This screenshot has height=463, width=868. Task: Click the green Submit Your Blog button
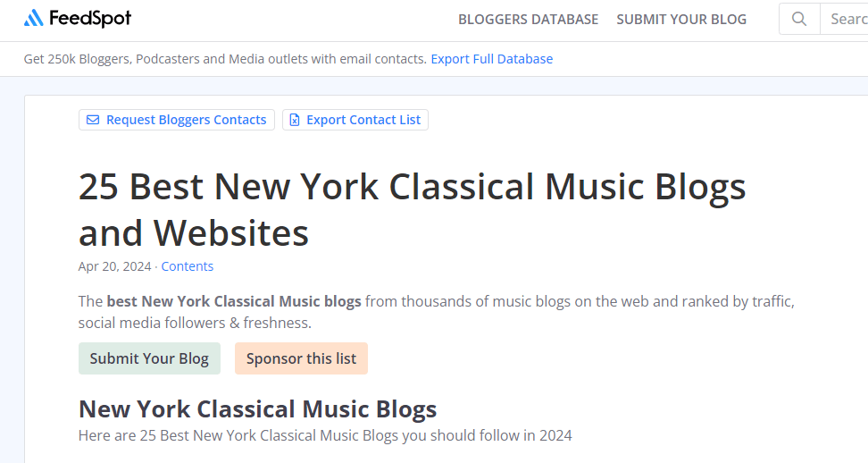tap(149, 358)
